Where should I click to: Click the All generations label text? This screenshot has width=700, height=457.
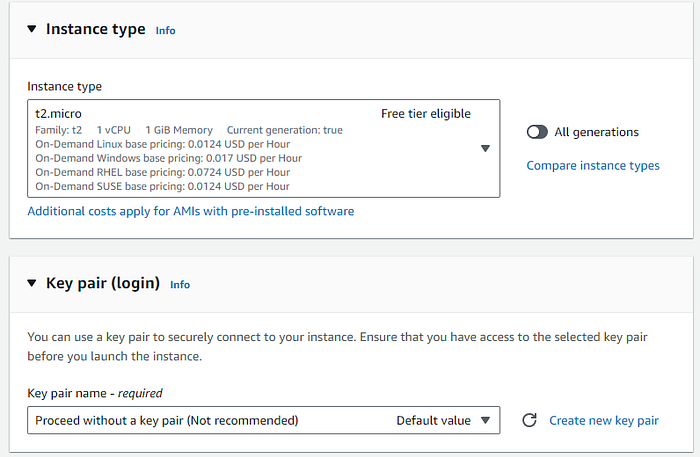tap(596, 132)
